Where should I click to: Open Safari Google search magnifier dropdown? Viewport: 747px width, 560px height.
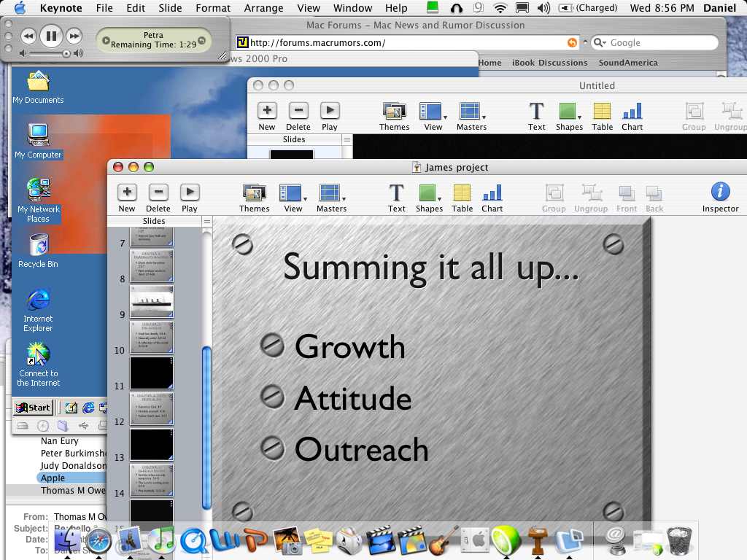pos(600,43)
